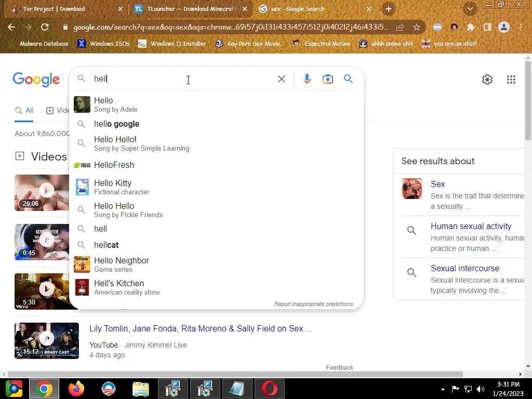
Task: Open File Explorer folder on taskbar
Action: point(141,389)
